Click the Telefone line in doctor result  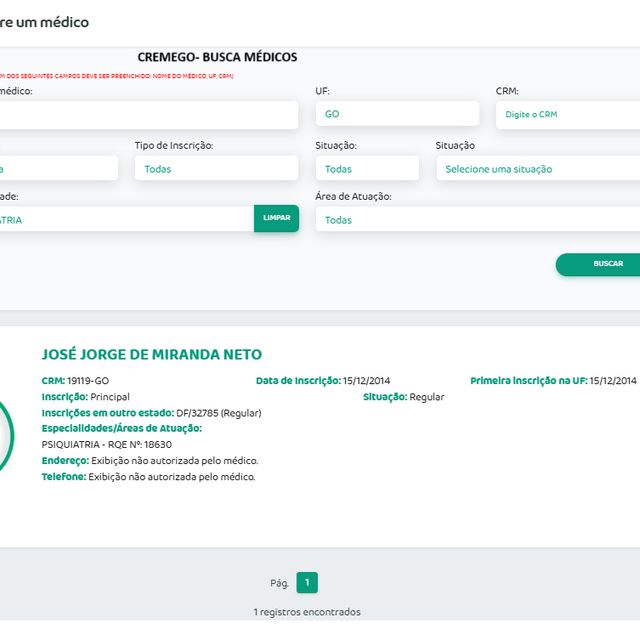(149, 477)
